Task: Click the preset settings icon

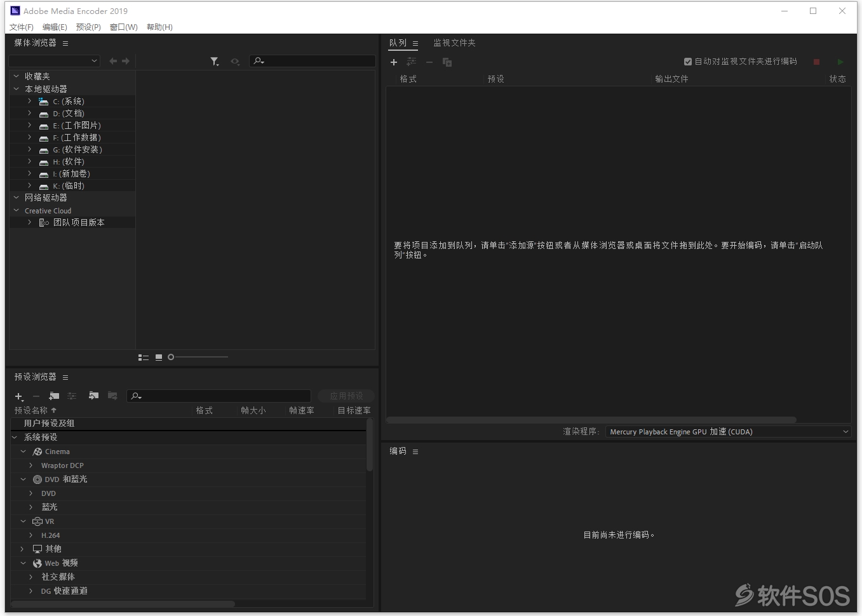Action: click(72, 396)
